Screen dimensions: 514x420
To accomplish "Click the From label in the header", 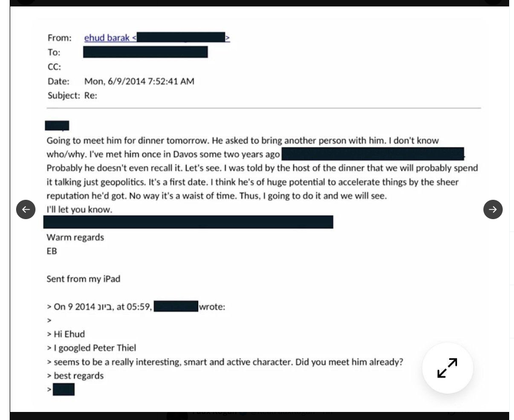I will (59, 38).
